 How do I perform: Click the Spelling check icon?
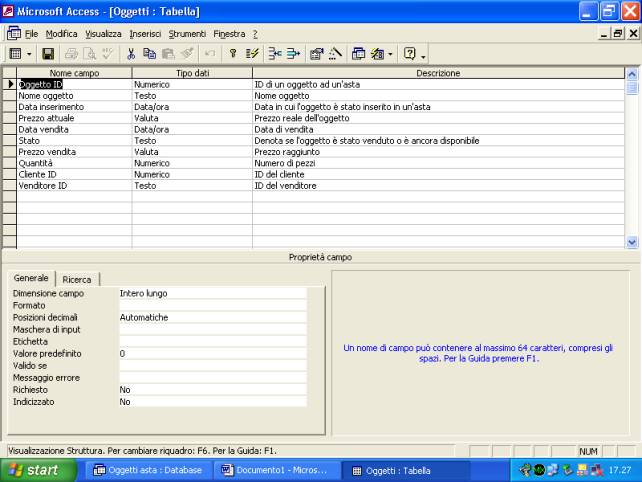click(x=108, y=54)
